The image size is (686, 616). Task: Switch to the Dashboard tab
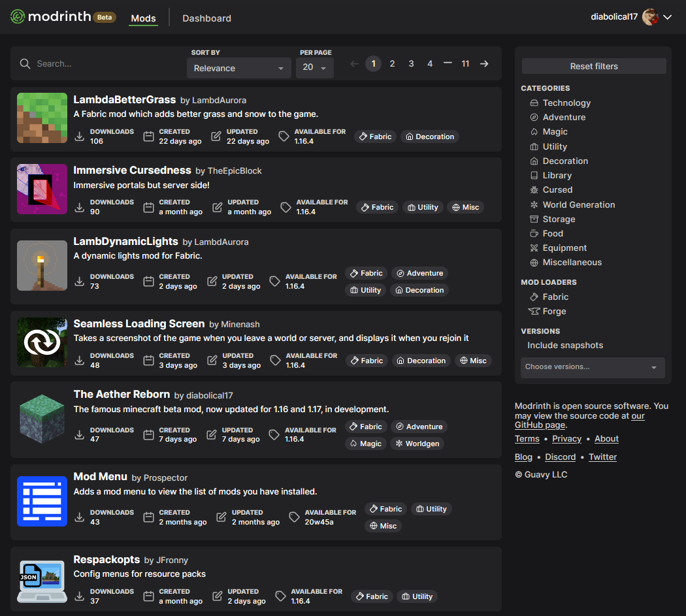[206, 18]
